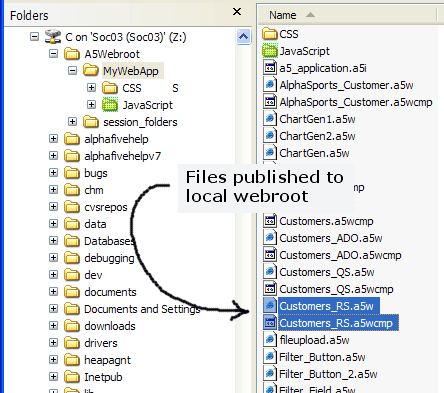
Task: Expand the Databases folder node
Action: click(53, 240)
